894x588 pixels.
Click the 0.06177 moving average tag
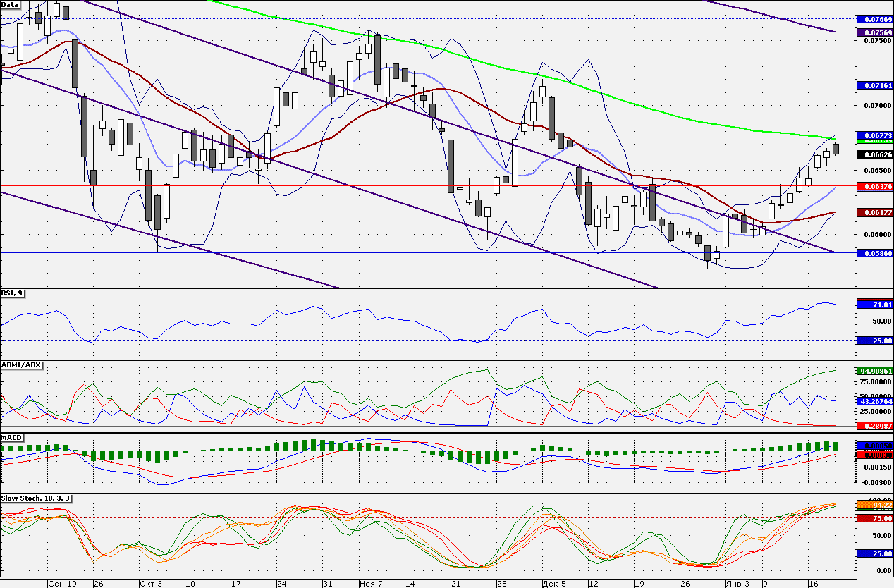pos(874,212)
